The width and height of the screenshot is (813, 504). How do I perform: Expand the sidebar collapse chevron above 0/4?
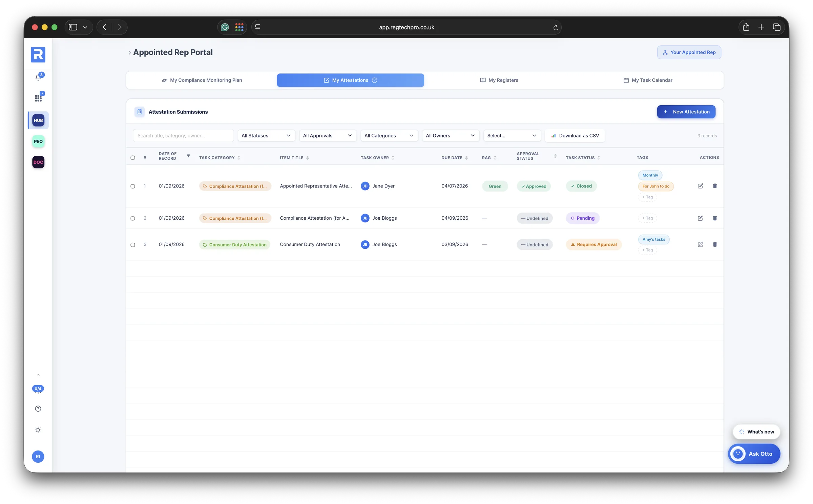(38, 375)
